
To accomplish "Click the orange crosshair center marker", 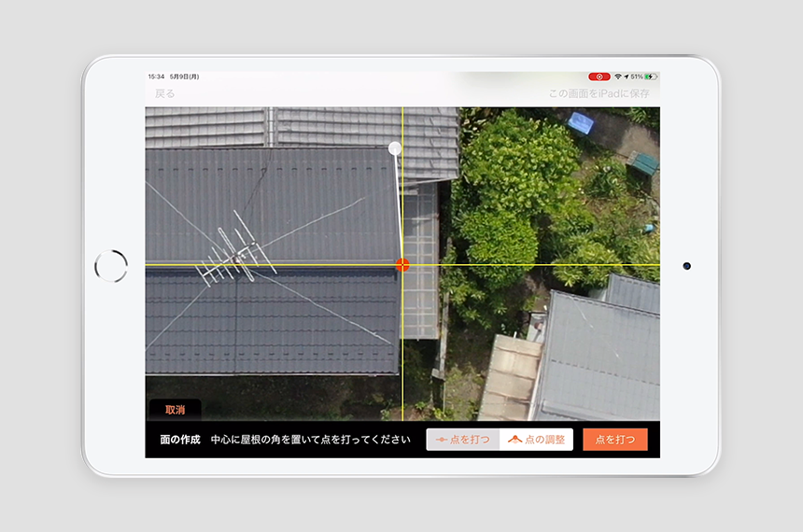I will [402, 265].
